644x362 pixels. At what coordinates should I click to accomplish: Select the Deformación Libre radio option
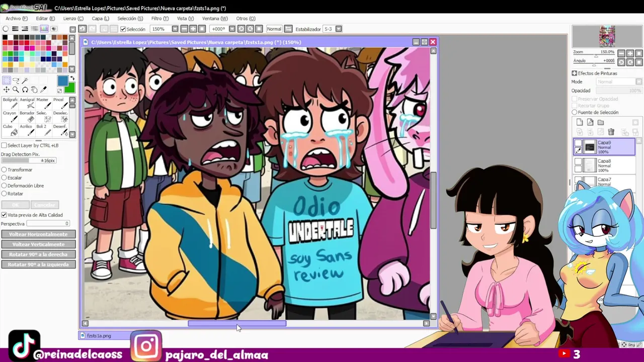pyautogui.click(x=4, y=186)
